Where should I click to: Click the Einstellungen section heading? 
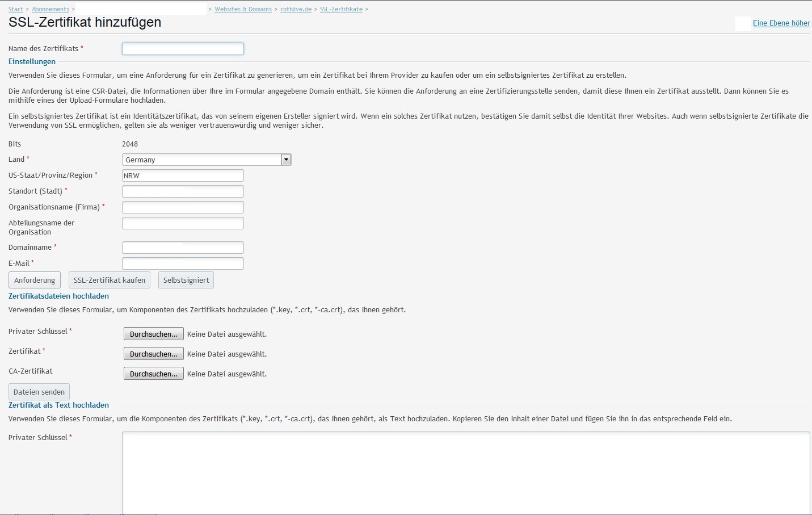(32, 61)
